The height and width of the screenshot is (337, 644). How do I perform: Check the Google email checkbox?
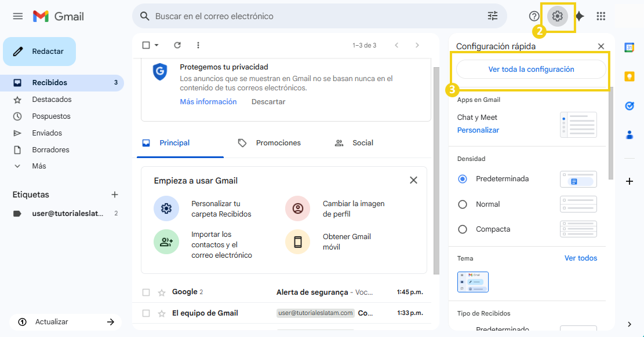coord(146,292)
